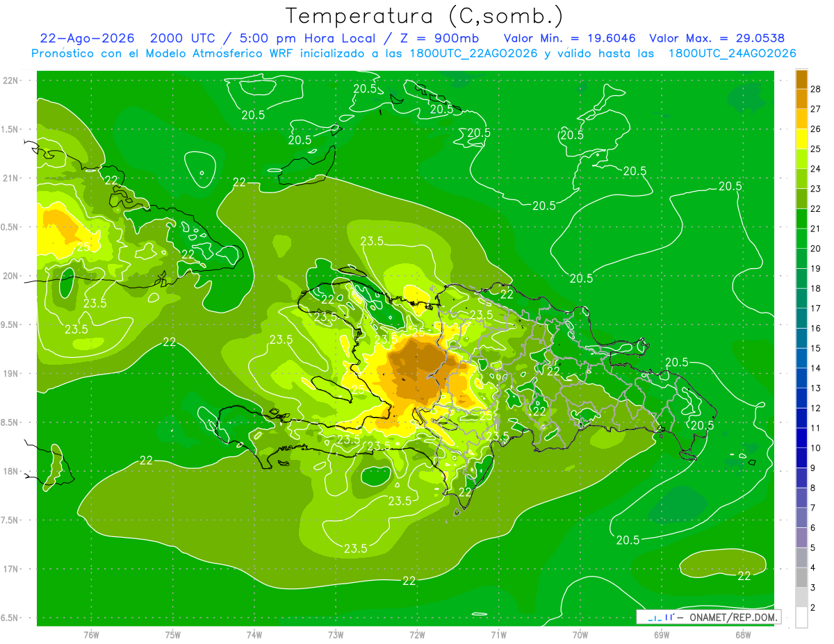This screenshot has width=834, height=644.
Task: Click "2000 UTC" in the header line
Action: [183, 38]
